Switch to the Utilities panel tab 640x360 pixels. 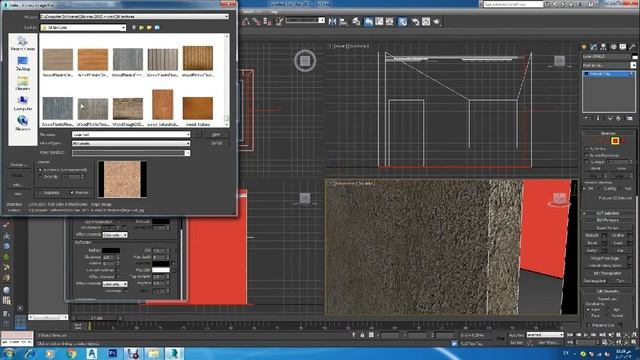(x=632, y=47)
